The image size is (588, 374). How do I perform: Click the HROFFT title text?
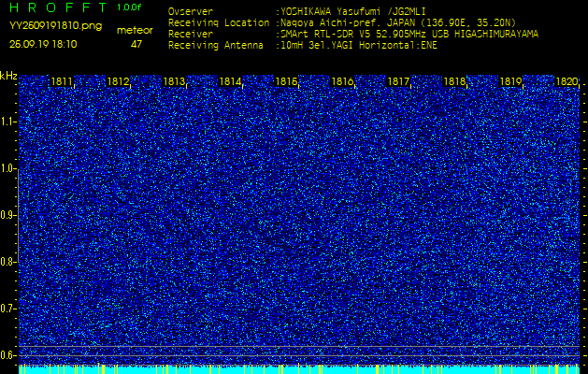tap(58, 7)
